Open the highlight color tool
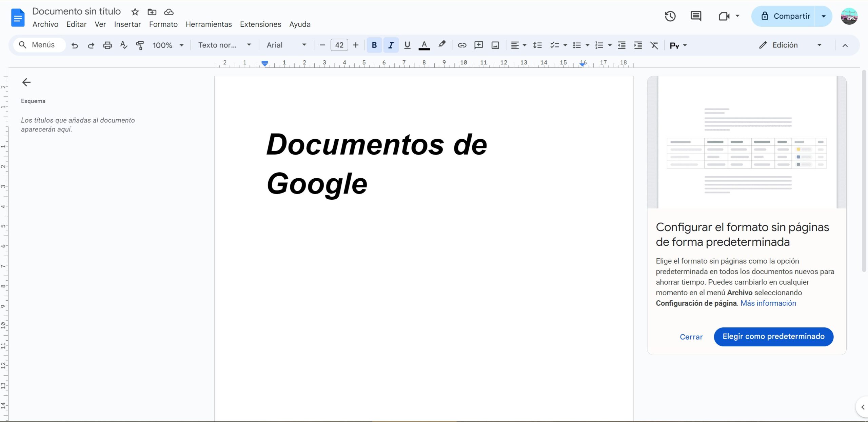Viewport: 868px width, 422px height. click(x=442, y=45)
